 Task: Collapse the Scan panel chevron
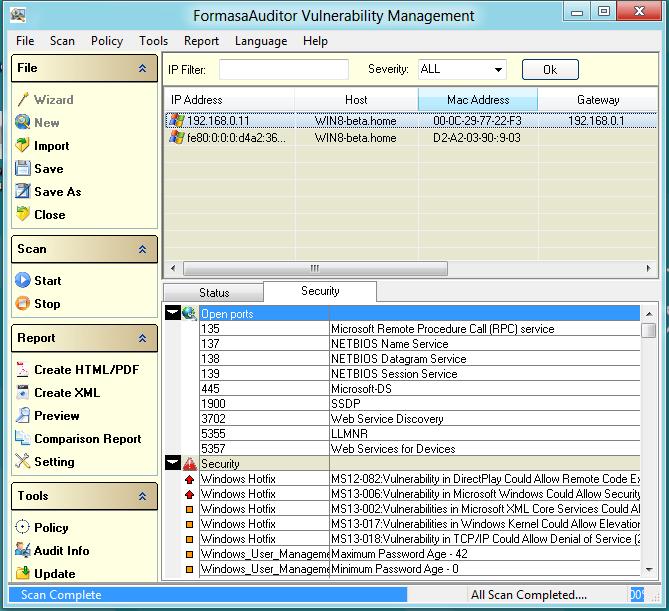(143, 249)
